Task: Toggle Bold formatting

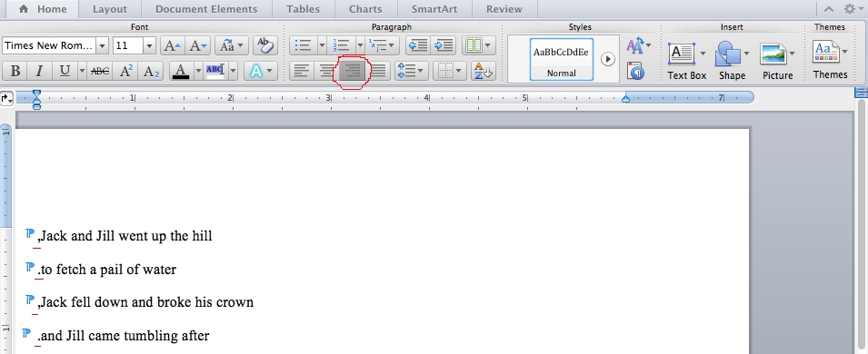Action: pos(15,71)
